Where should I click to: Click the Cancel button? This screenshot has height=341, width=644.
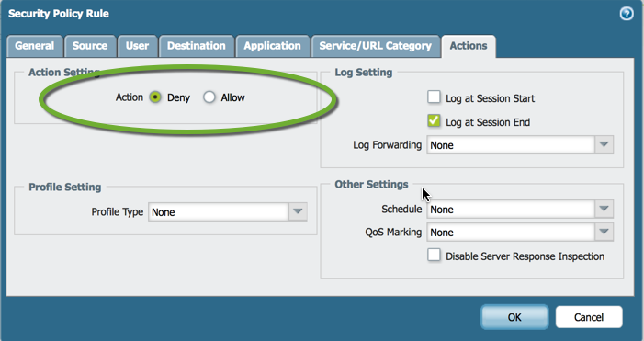click(x=589, y=317)
